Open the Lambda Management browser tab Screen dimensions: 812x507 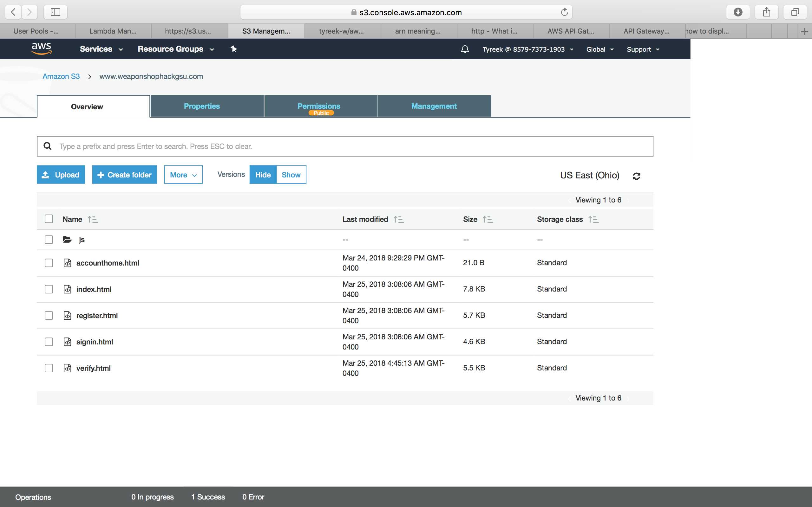coord(113,31)
